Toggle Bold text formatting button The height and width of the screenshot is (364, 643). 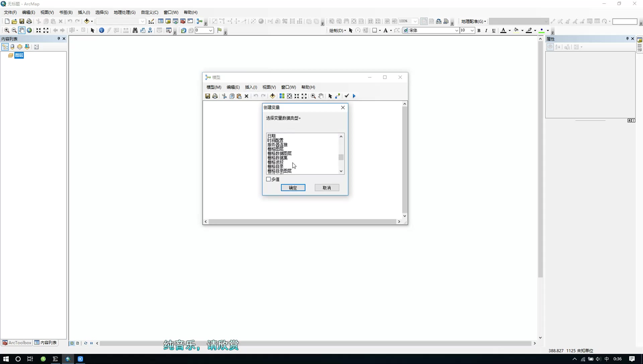pyautogui.click(x=479, y=30)
